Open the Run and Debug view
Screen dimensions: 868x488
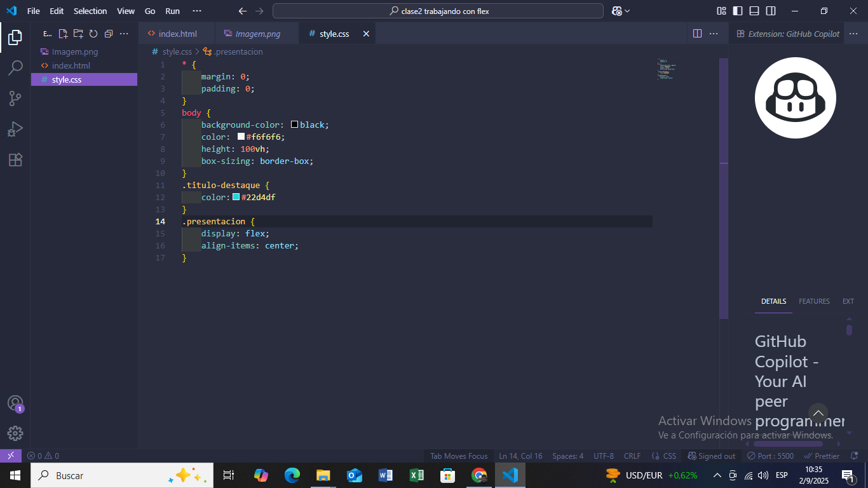(15, 129)
